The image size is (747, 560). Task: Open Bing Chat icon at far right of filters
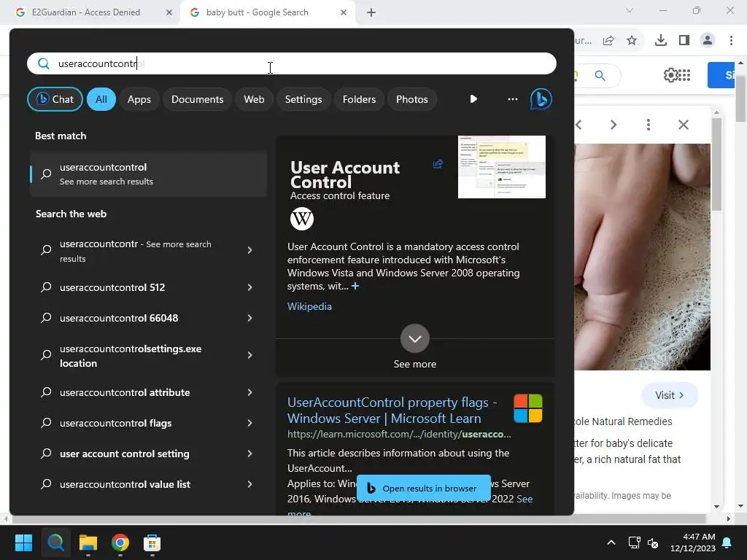click(x=541, y=99)
